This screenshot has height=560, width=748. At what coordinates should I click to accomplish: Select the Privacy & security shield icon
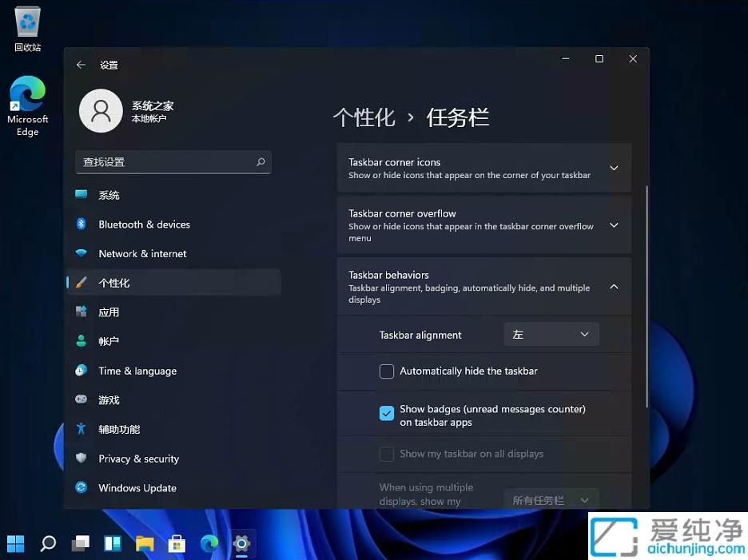82,459
